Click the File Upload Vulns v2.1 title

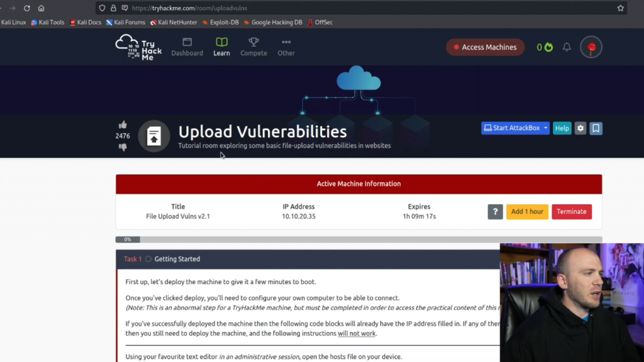click(178, 216)
